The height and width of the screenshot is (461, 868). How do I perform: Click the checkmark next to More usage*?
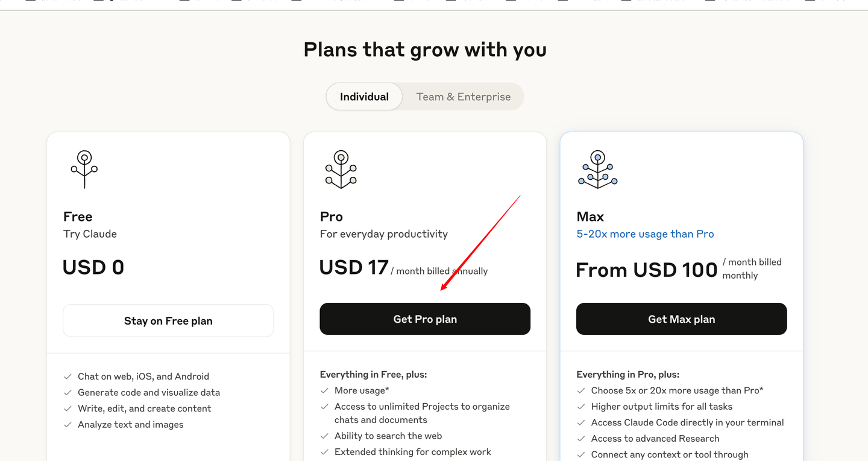coord(325,391)
